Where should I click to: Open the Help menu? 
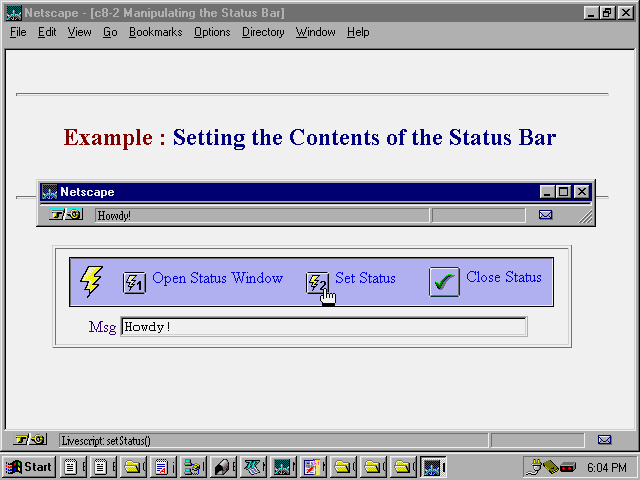click(358, 32)
